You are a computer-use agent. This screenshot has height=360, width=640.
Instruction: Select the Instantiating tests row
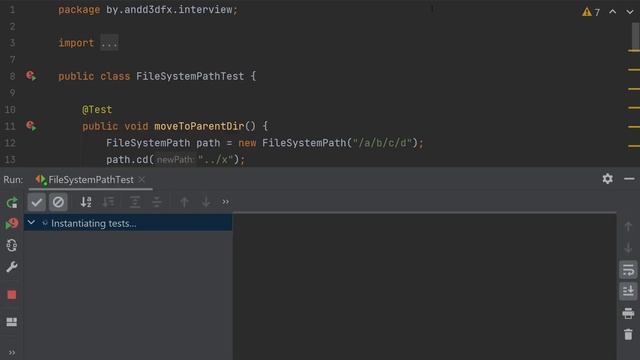click(128, 223)
